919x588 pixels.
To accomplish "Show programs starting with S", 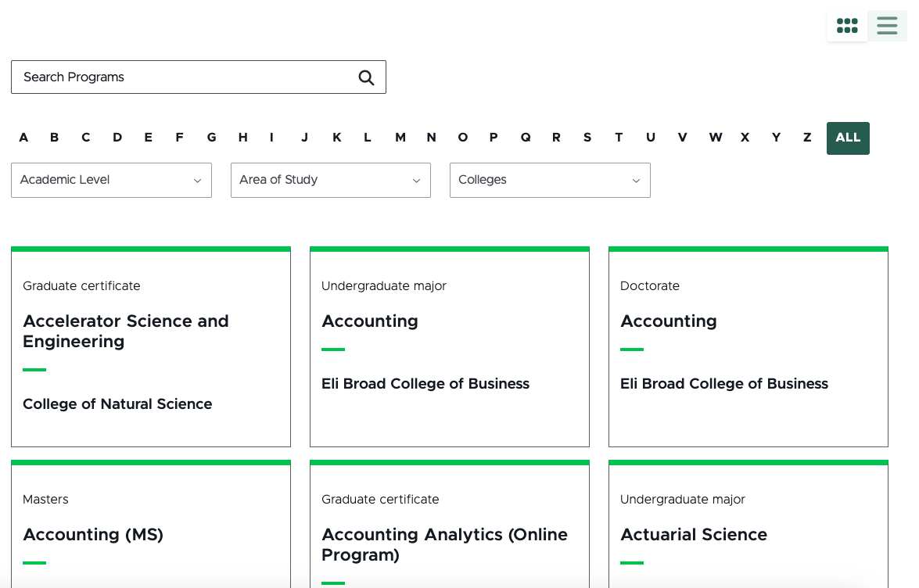I will point(587,138).
